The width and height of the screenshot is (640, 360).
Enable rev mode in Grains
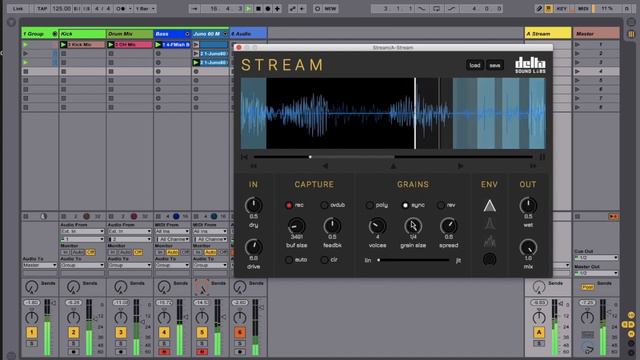pyautogui.click(x=441, y=205)
